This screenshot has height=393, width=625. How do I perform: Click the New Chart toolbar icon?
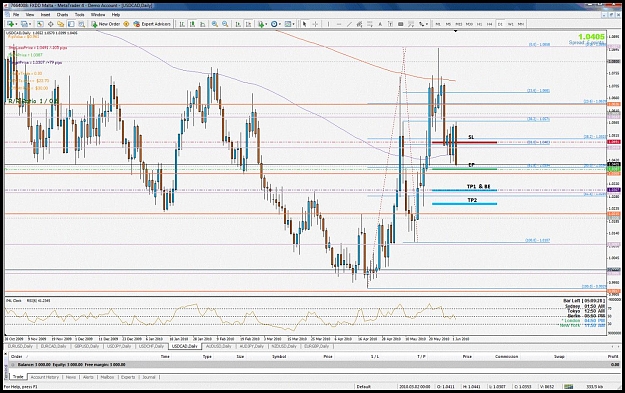(x=12, y=24)
